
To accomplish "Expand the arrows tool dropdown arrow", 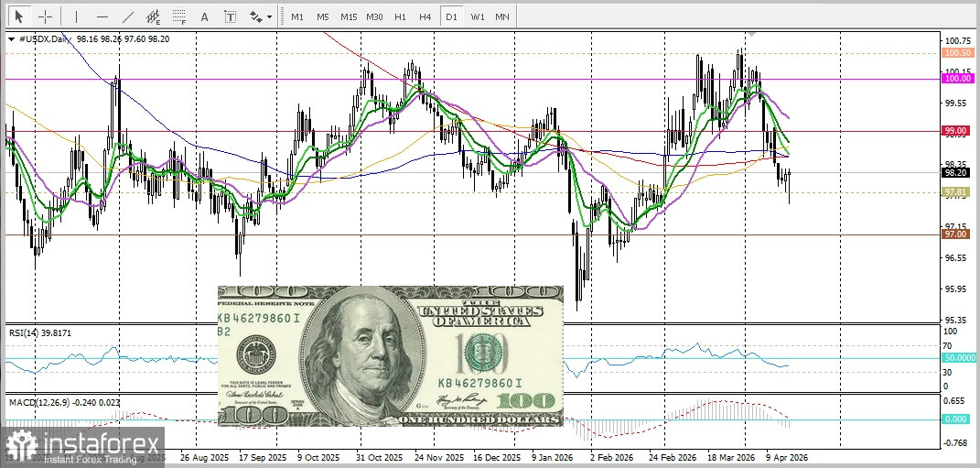I will coord(270,16).
